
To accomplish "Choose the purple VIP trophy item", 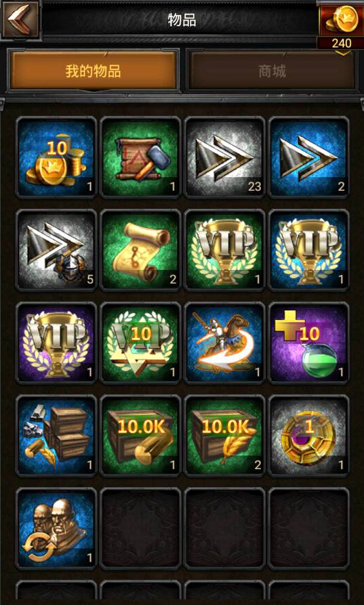I will [56, 343].
